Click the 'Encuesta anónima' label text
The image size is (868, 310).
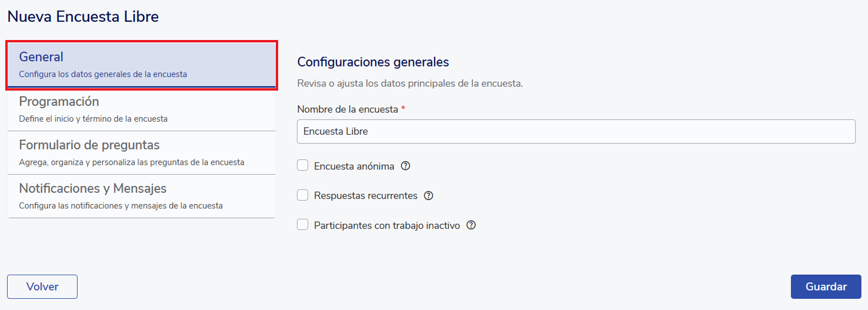point(354,166)
